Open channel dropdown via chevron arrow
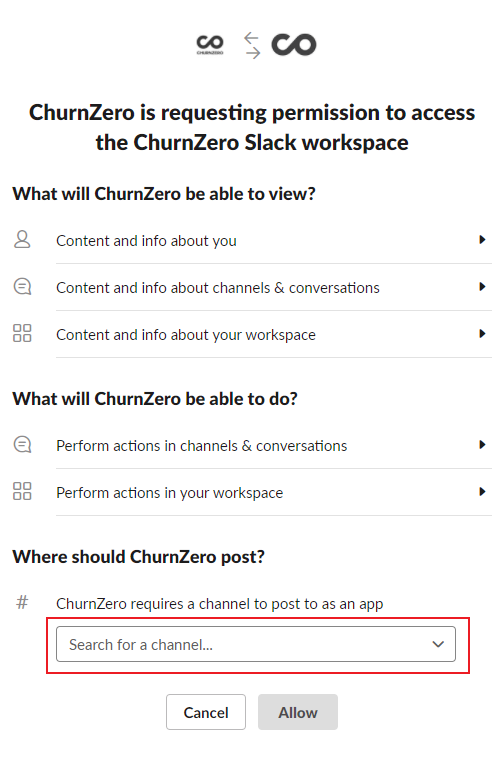The height and width of the screenshot is (763, 504). tap(438, 644)
